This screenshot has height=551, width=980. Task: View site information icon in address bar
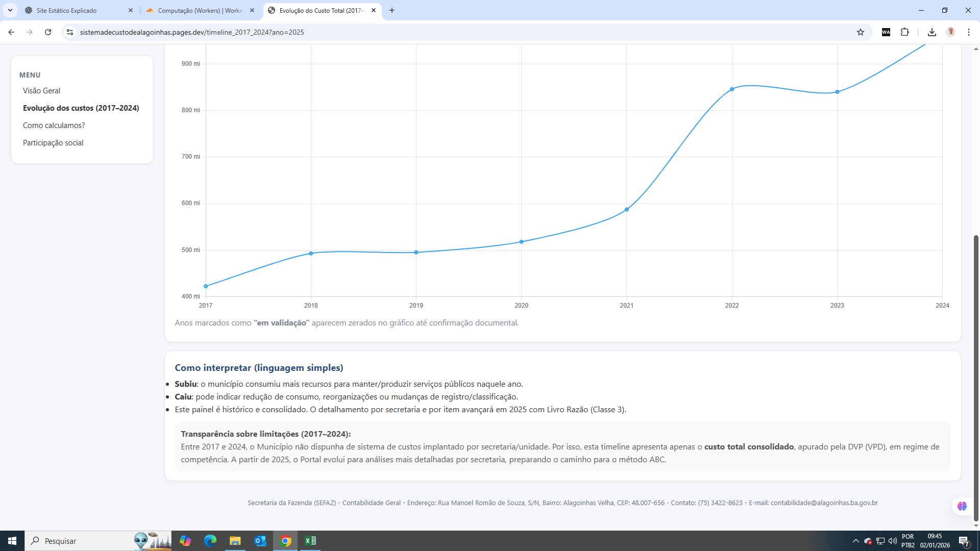70,32
